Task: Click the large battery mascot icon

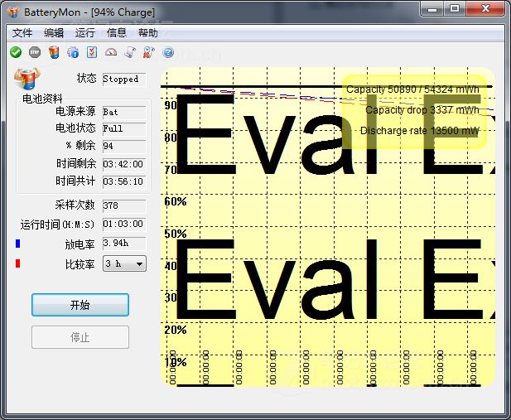Action: [26, 78]
